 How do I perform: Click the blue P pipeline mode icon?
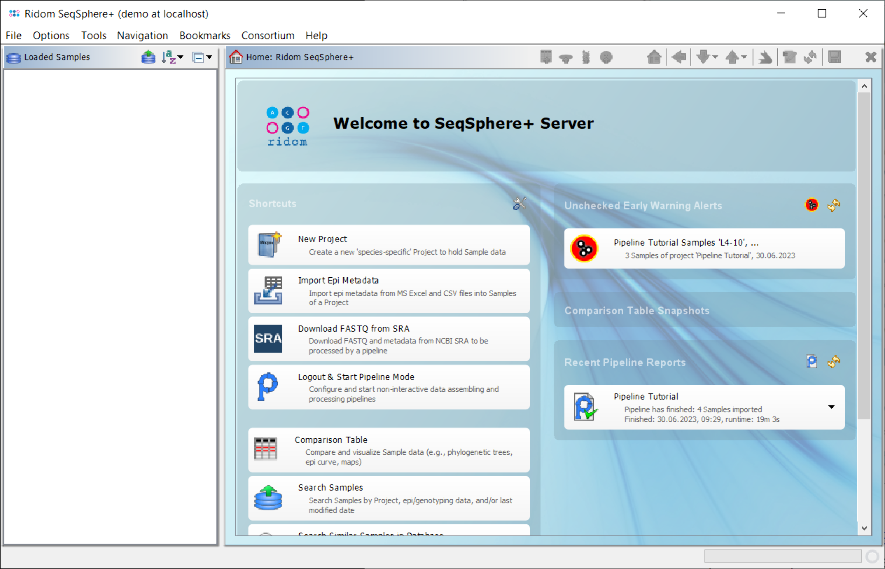pyautogui.click(x=267, y=387)
